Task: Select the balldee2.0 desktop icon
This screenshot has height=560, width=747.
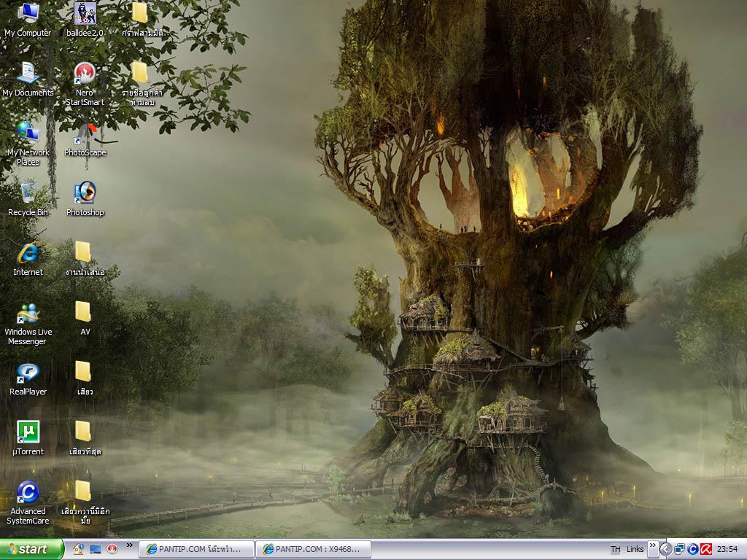Action: 85,20
